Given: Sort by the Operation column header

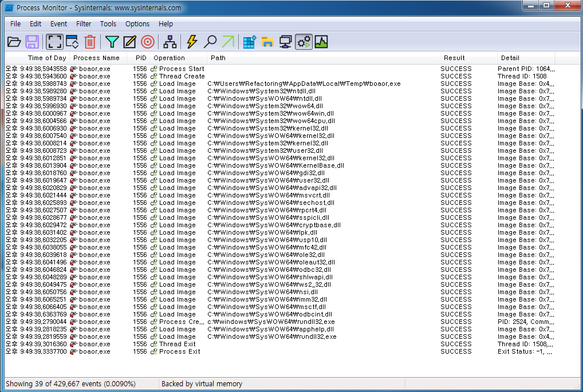Looking at the screenshot, I should tap(179, 58).
